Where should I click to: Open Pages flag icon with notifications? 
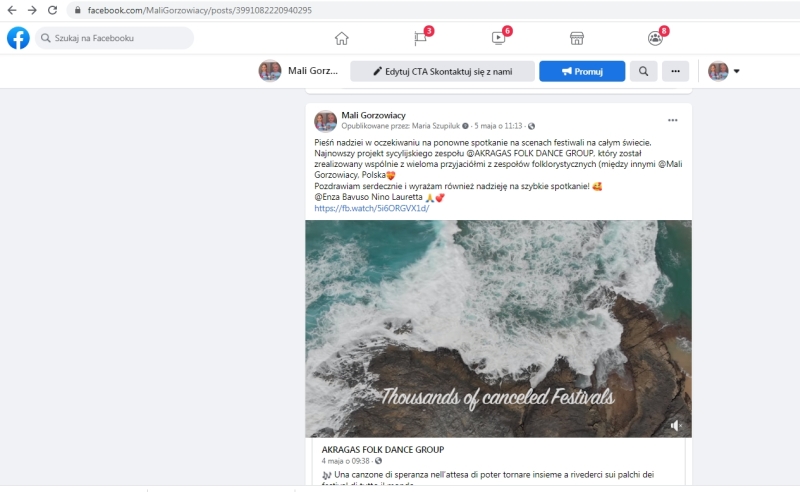click(x=420, y=38)
